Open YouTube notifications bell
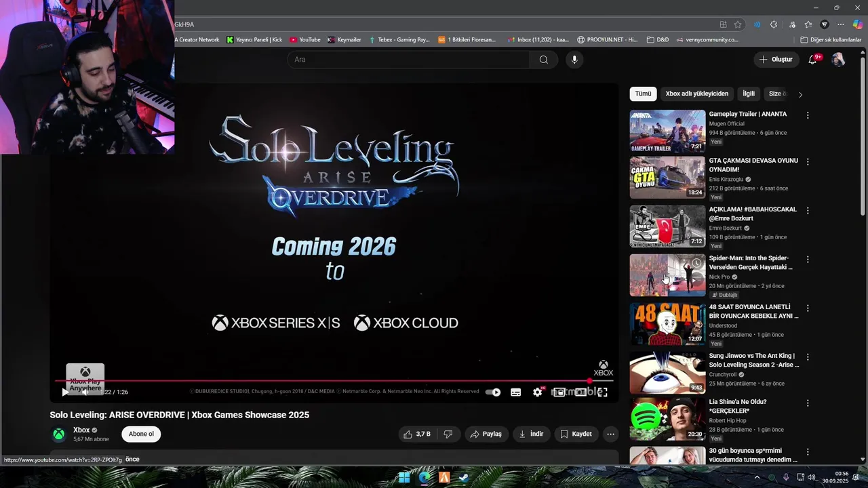 click(x=812, y=60)
